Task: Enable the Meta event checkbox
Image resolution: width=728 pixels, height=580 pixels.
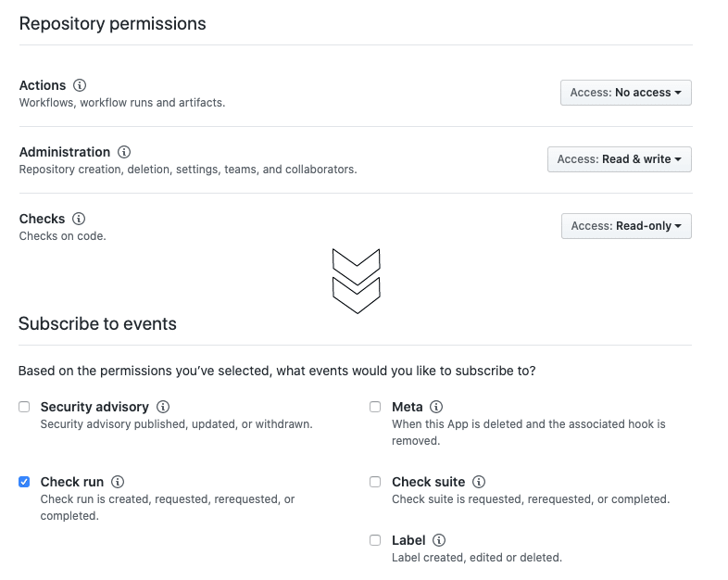Action: click(x=375, y=407)
